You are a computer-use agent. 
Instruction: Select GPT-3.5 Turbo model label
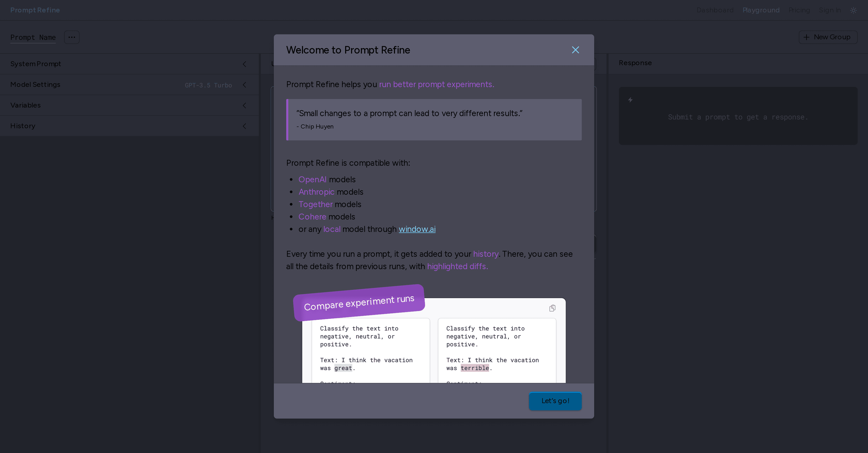click(x=208, y=85)
